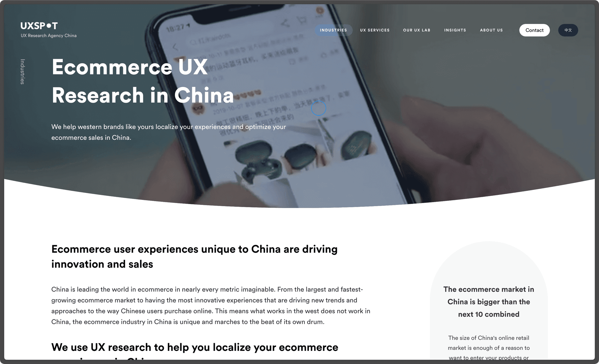Image resolution: width=599 pixels, height=364 pixels.
Task: Switch to Chinese language using 中文 button
Action: click(568, 30)
